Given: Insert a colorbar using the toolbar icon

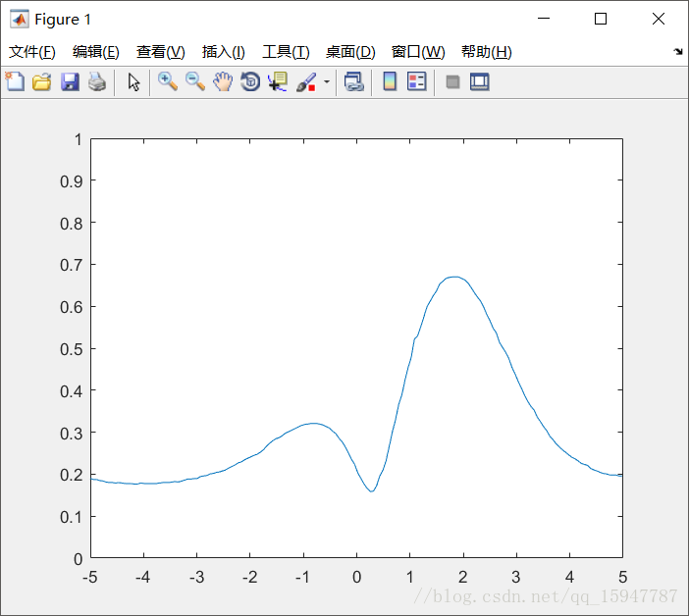Looking at the screenshot, I should (x=390, y=81).
